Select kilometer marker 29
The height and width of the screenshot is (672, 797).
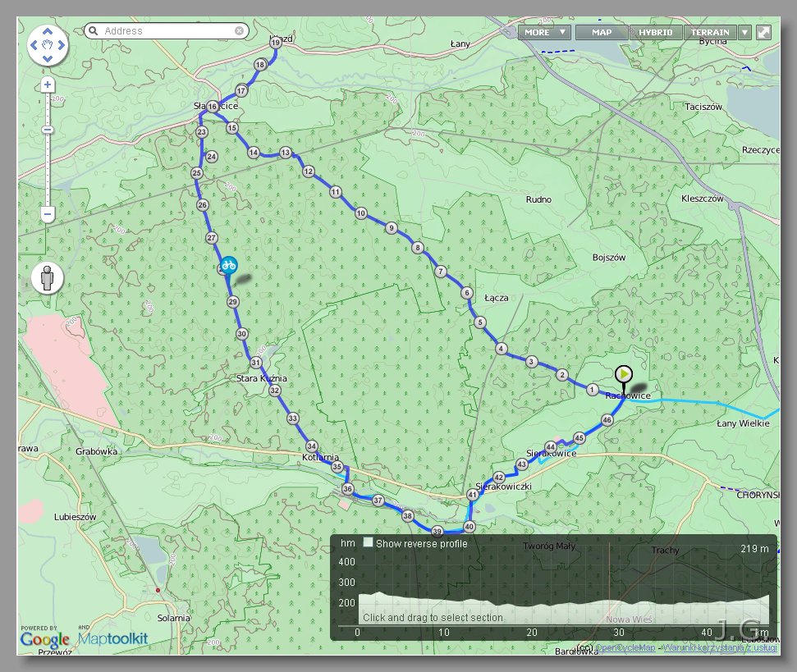point(233,302)
